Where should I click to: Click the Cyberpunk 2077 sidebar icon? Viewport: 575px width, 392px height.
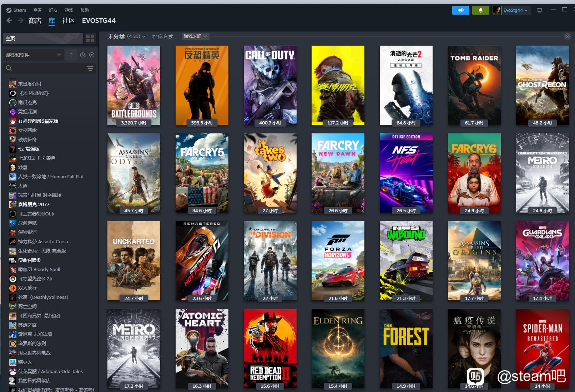(12, 204)
